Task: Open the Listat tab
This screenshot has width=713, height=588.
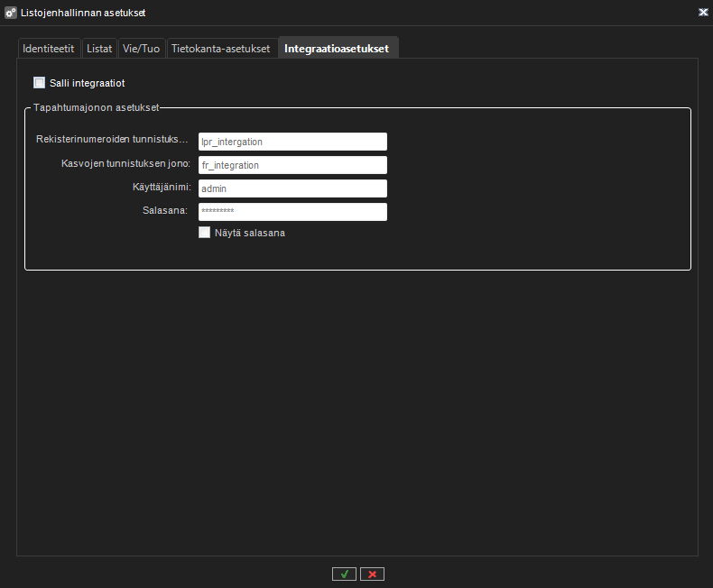Action: coord(99,49)
